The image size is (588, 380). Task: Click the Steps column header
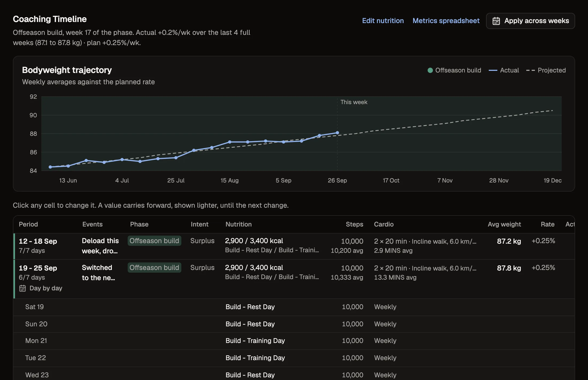354,224
